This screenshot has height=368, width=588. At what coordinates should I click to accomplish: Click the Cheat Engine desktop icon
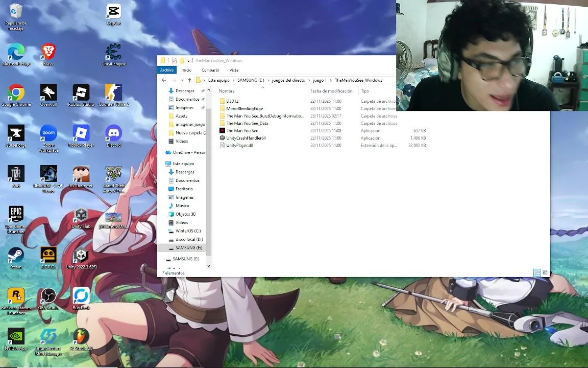114,55
